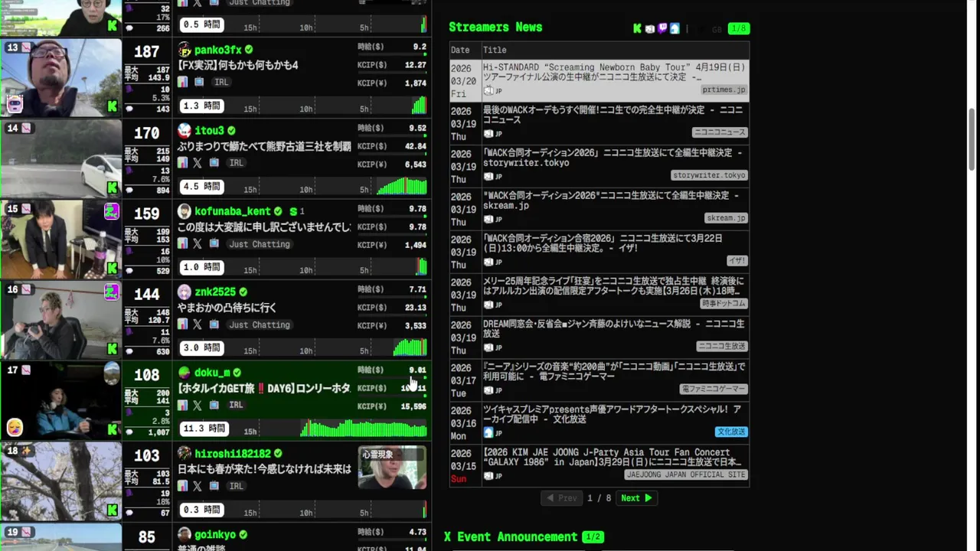Image resolution: width=980 pixels, height=551 pixels.
Task: Open X profile icon in hiroshi182182 row
Action: point(198,486)
